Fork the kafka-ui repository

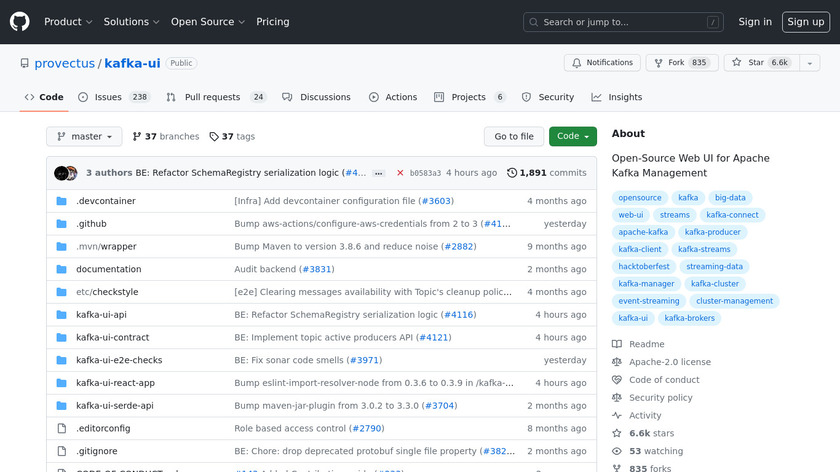pyautogui.click(x=680, y=63)
